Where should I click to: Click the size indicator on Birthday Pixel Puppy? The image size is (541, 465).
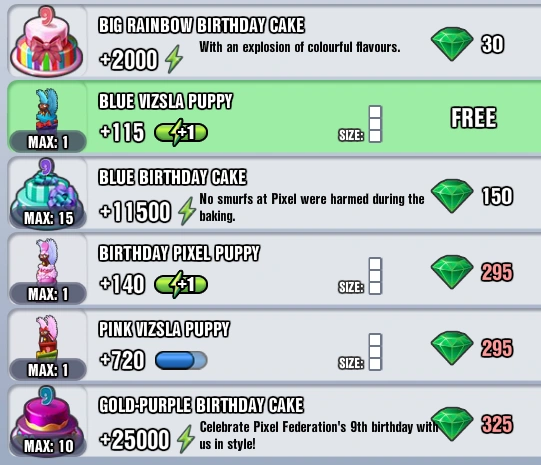pyautogui.click(x=360, y=276)
